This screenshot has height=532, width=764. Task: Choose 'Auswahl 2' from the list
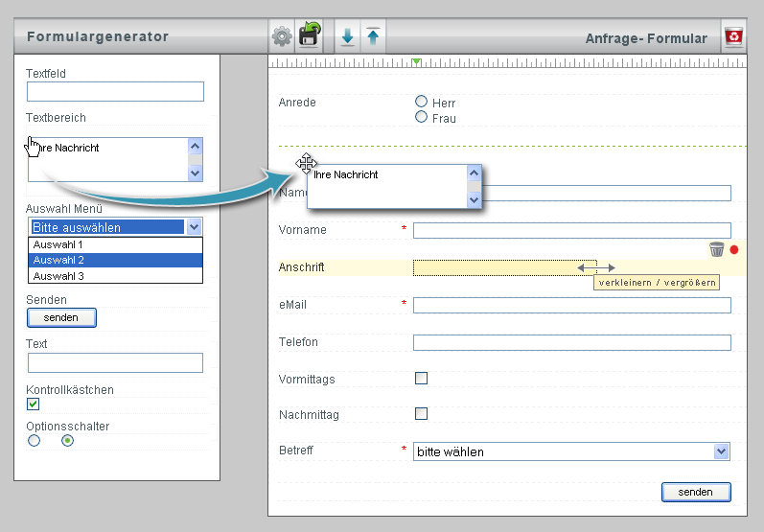click(115, 260)
